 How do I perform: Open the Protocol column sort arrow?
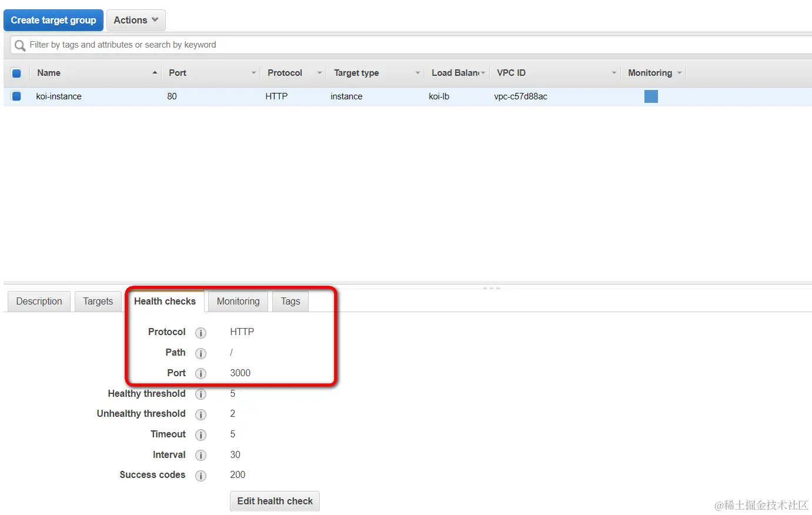(x=320, y=73)
